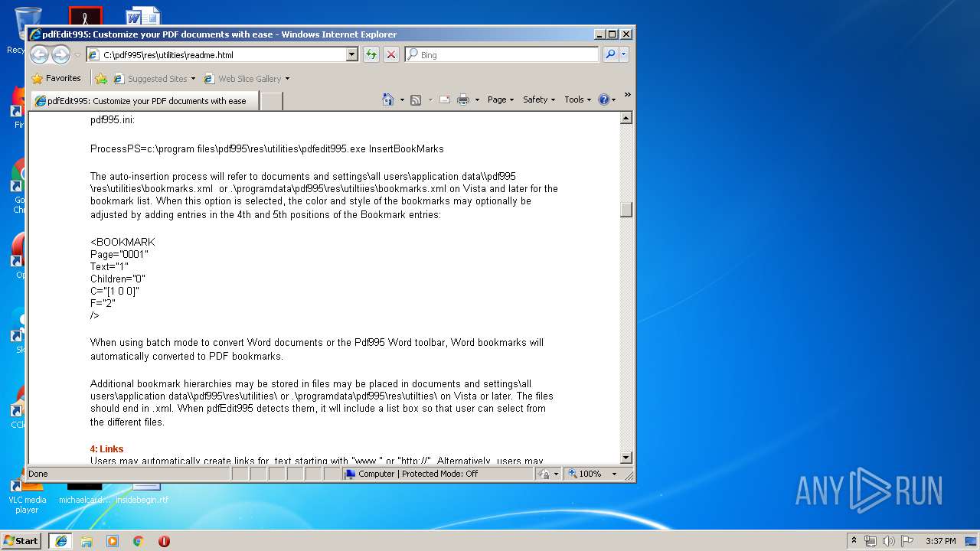Click the Print icon
The image size is (980, 551).
pyautogui.click(x=463, y=99)
